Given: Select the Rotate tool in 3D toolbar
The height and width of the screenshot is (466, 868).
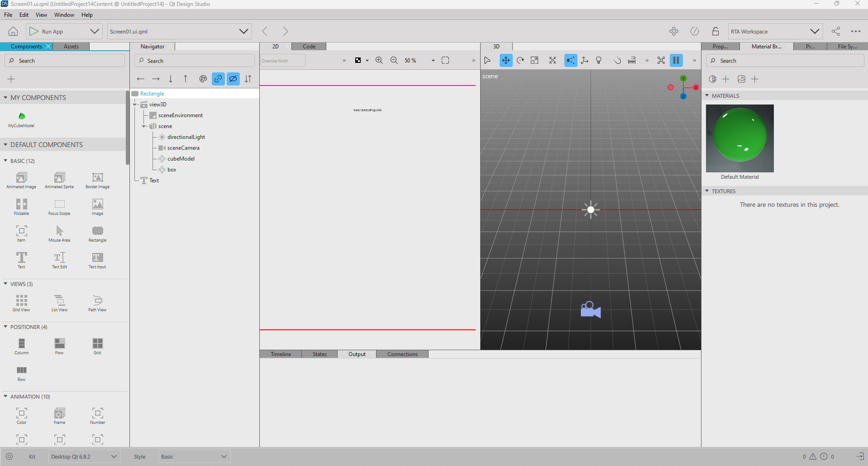Looking at the screenshot, I should point(520,61).
